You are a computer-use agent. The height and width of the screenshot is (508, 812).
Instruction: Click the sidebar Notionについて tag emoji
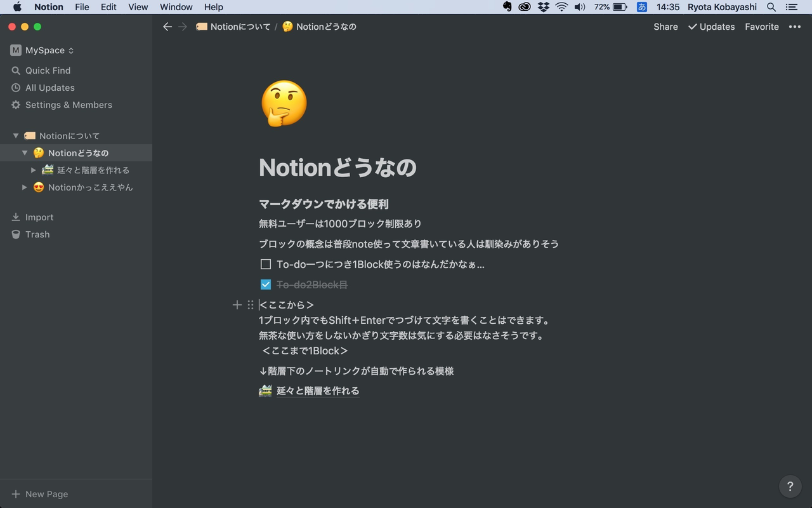click(30, 136)
